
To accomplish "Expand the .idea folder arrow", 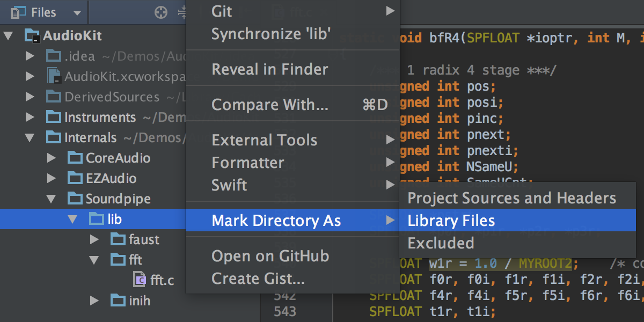I will pyautogui.click(x=30, y=56).
